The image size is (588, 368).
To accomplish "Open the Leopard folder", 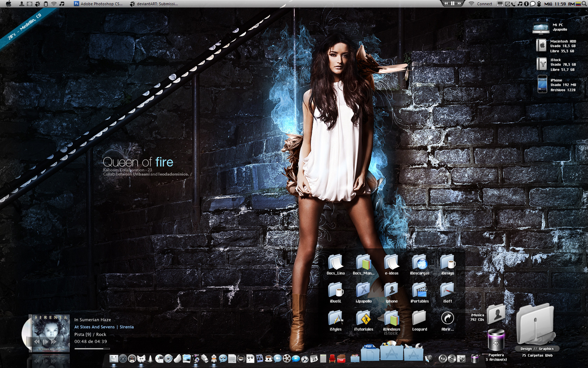I will point(419,318).
